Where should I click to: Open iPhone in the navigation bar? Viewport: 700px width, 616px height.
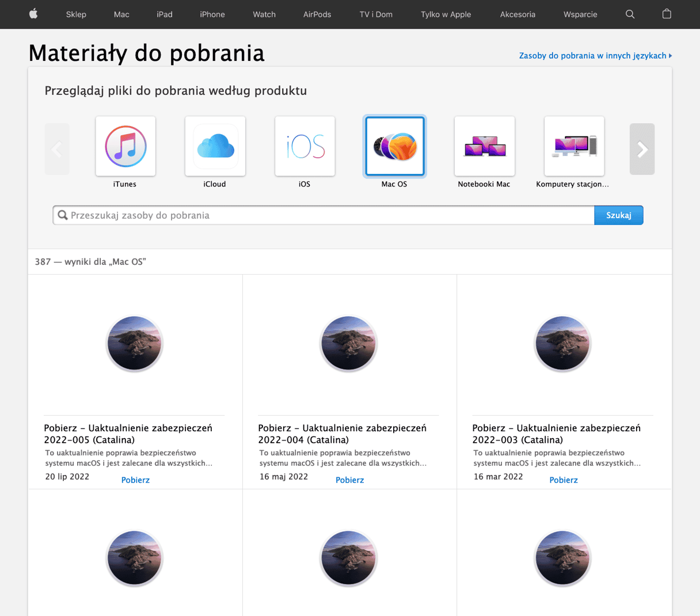(x=212, y=14)
